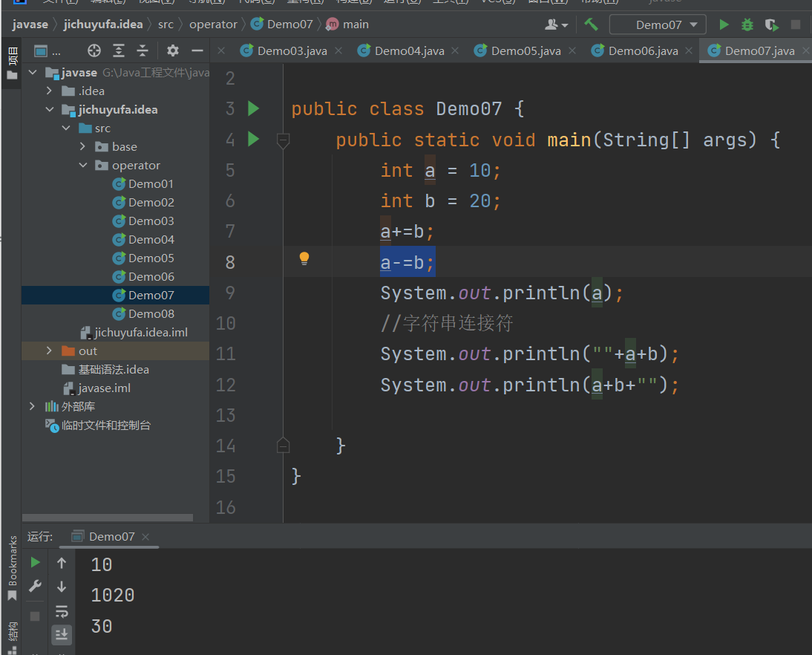This screenshot has height=655, width=812.
Task: Toggle code folding for main method on line 4
Action: [283, 140]
